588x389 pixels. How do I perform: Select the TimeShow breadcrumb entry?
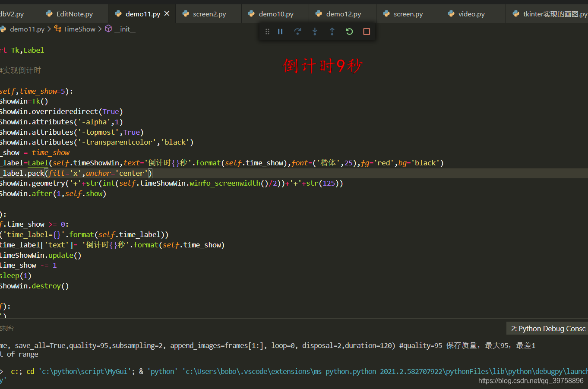tap(80, 29)
